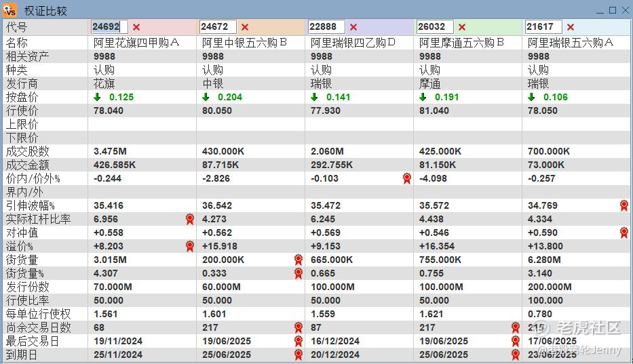Click the red ribbon beside 价内/价外 -0.103
The width and height of the screenshot is (633, 364).
(407, 178)
